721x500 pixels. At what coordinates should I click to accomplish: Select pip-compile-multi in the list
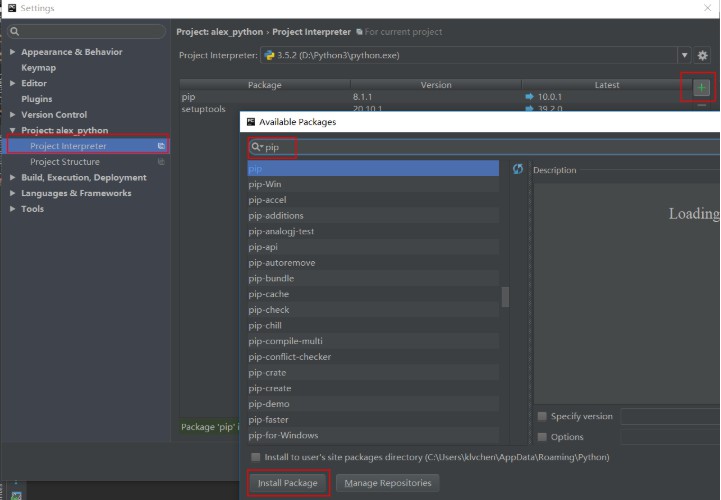(x=373, y=341)
